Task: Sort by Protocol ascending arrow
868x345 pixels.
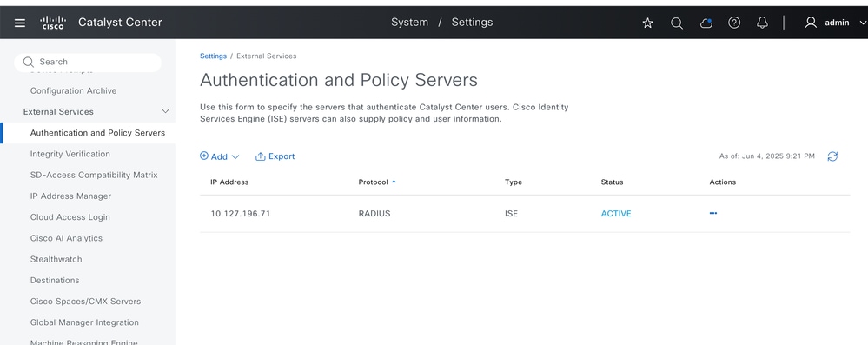Action: (394, 182)
